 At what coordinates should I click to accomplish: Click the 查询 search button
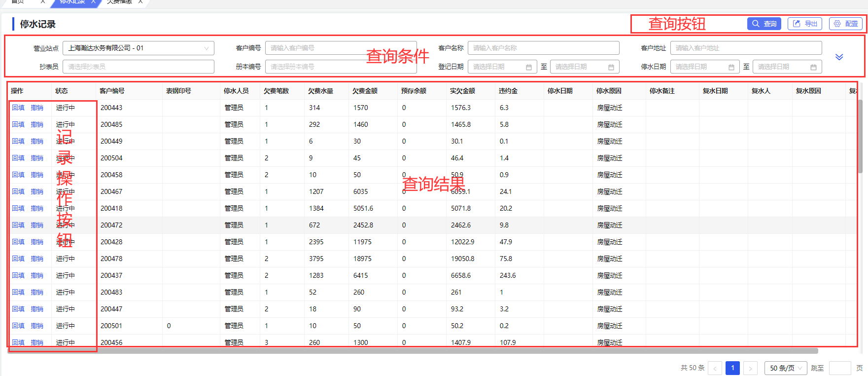(x=764, y=24)
